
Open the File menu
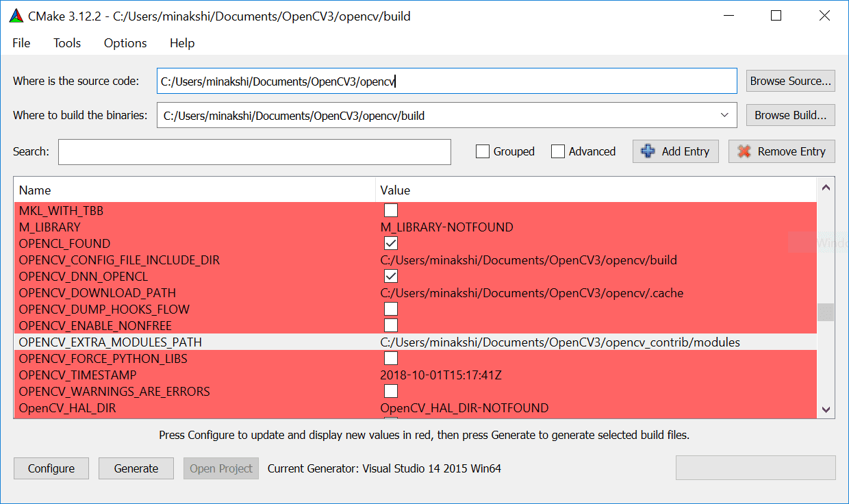pyautogui.click(x=21, y=43)
